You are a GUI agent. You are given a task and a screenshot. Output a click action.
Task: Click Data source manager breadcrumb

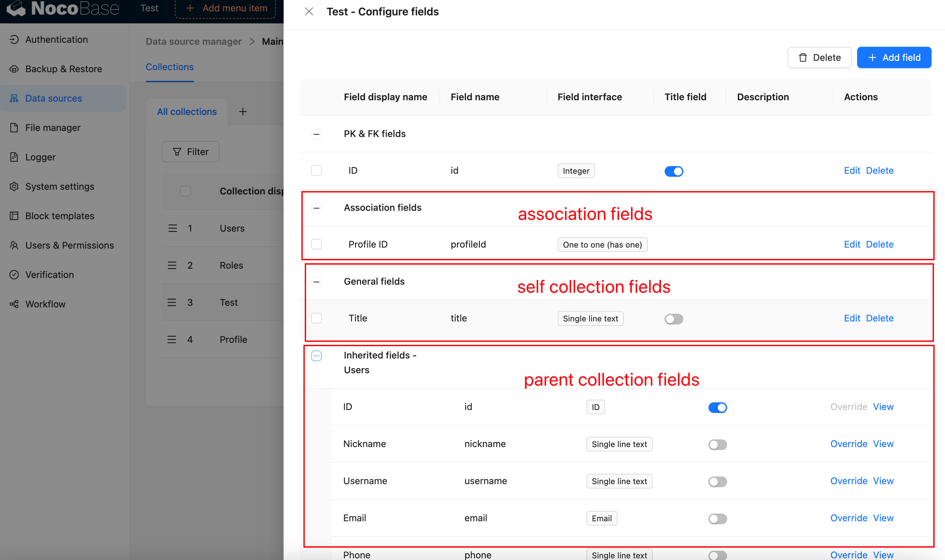coord(193,41)
